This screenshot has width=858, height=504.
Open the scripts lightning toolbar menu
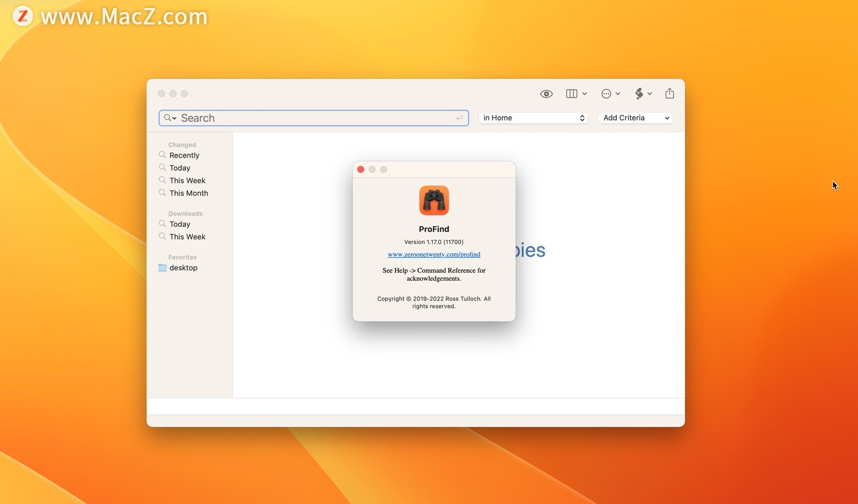click(x=643, y=94)
